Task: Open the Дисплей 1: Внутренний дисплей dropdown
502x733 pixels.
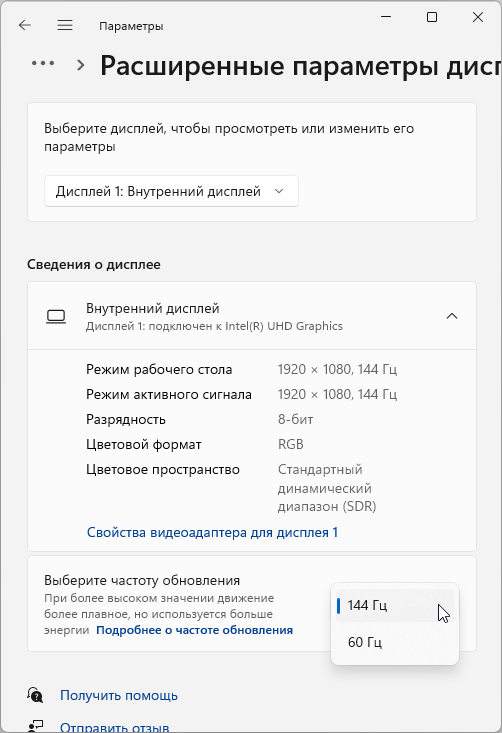Action: (171, 191)
